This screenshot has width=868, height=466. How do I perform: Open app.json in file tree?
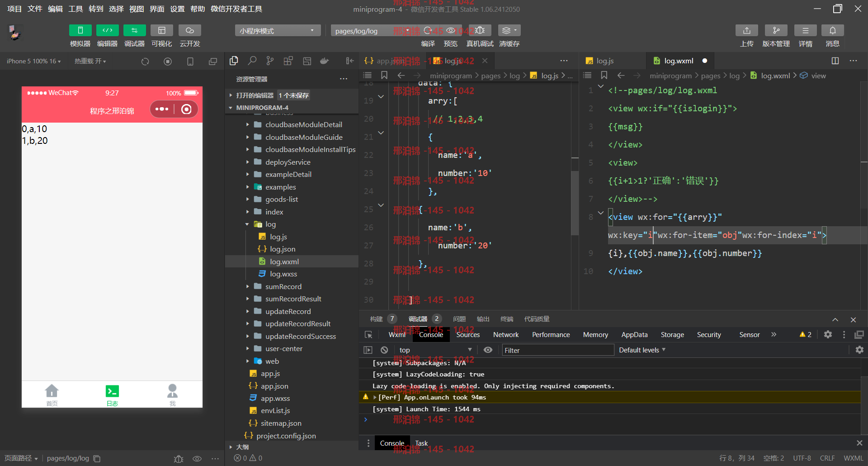[x=292, y=386]
